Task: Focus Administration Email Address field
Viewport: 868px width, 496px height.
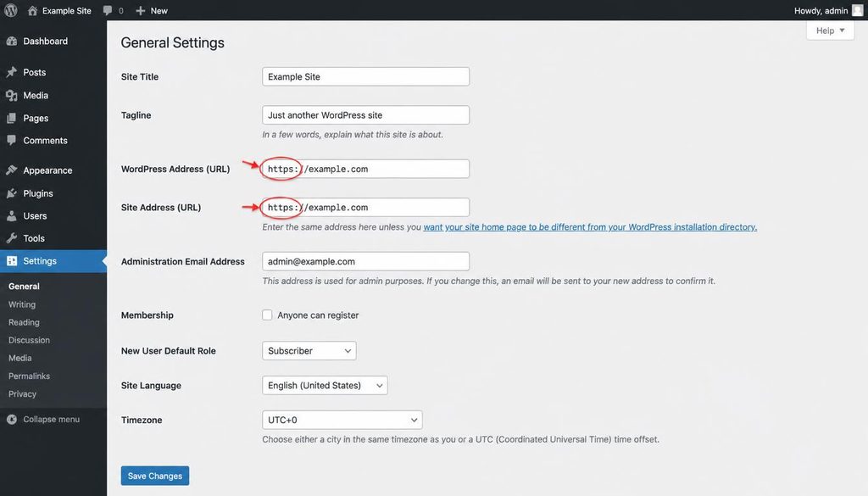Action: tap(366, 261)
